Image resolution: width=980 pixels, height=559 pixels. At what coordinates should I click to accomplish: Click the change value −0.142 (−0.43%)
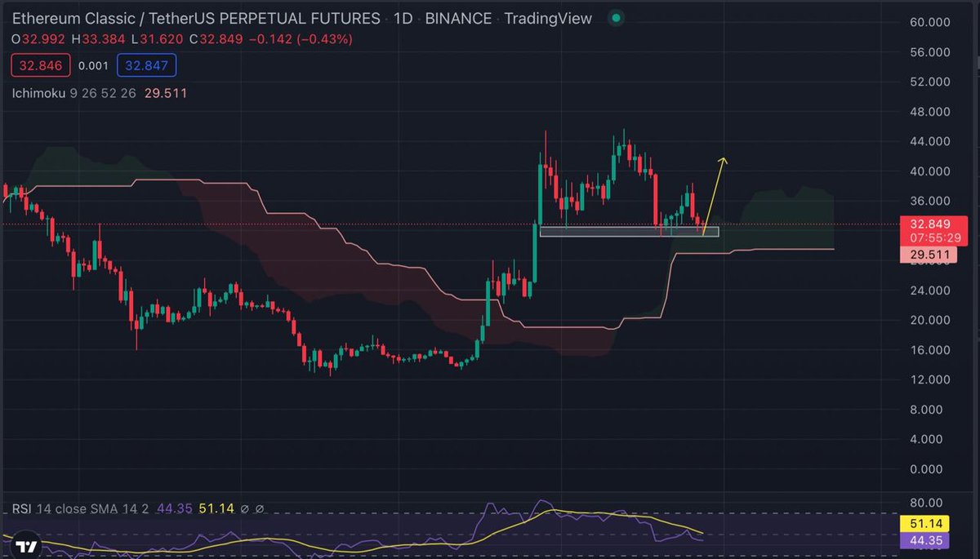[x=301, y=39]
